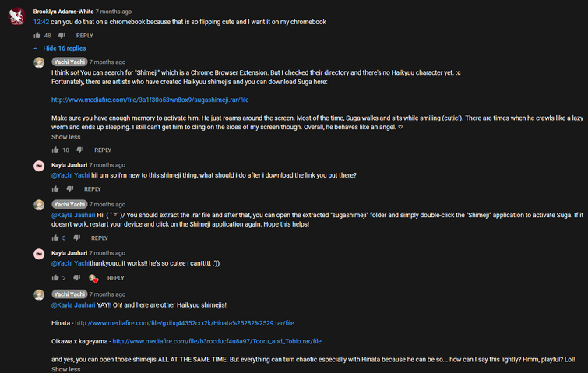Like Yachi's reply with 3 likes
588x373 pixels.
tap(55, 238)
